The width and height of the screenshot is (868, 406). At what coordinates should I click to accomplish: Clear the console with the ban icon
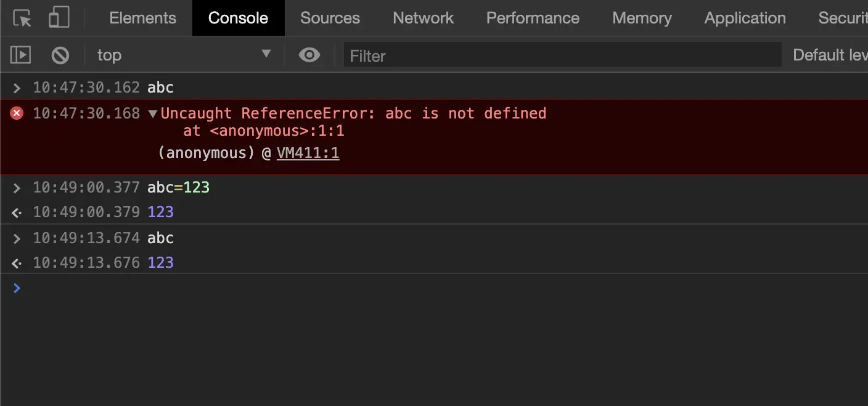[x=60, y=56]
